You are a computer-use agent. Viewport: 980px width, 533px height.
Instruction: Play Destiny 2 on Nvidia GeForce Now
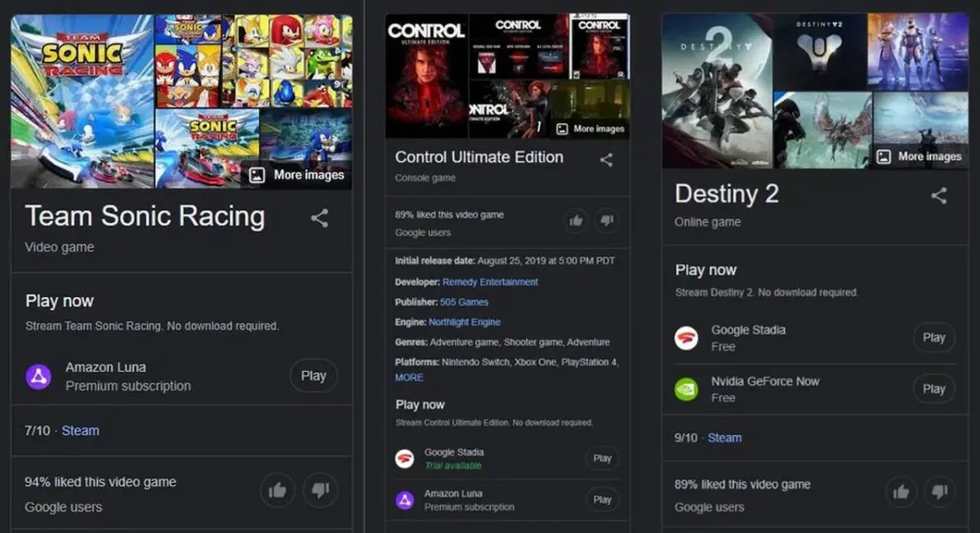[933, 389]
